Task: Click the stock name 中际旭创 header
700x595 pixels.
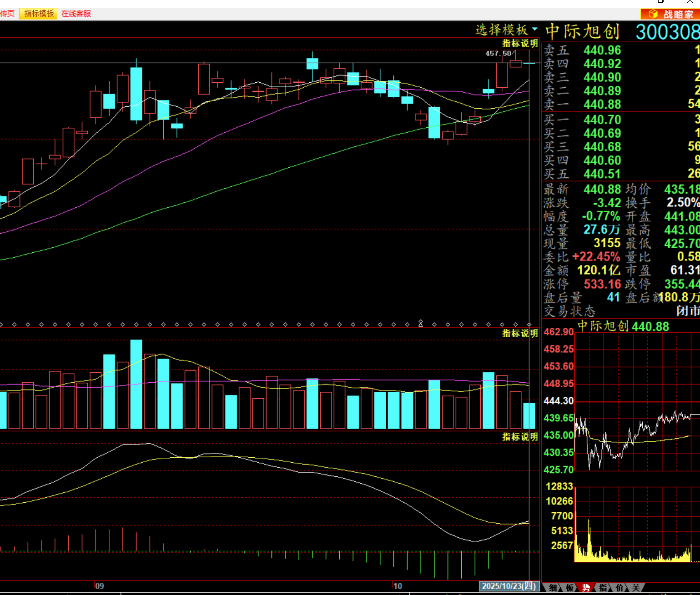Action: coord(583,31)
